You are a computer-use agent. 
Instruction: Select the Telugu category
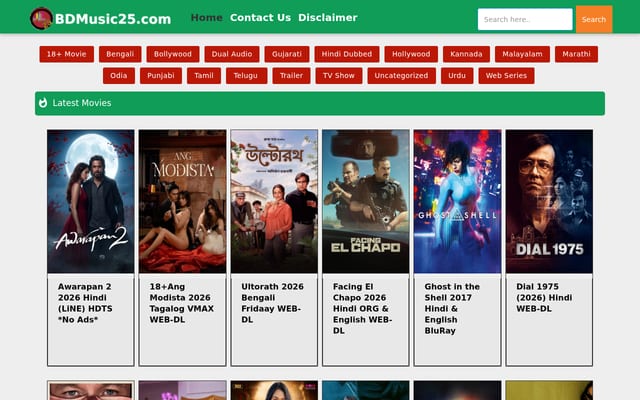[x=247, y=76]
